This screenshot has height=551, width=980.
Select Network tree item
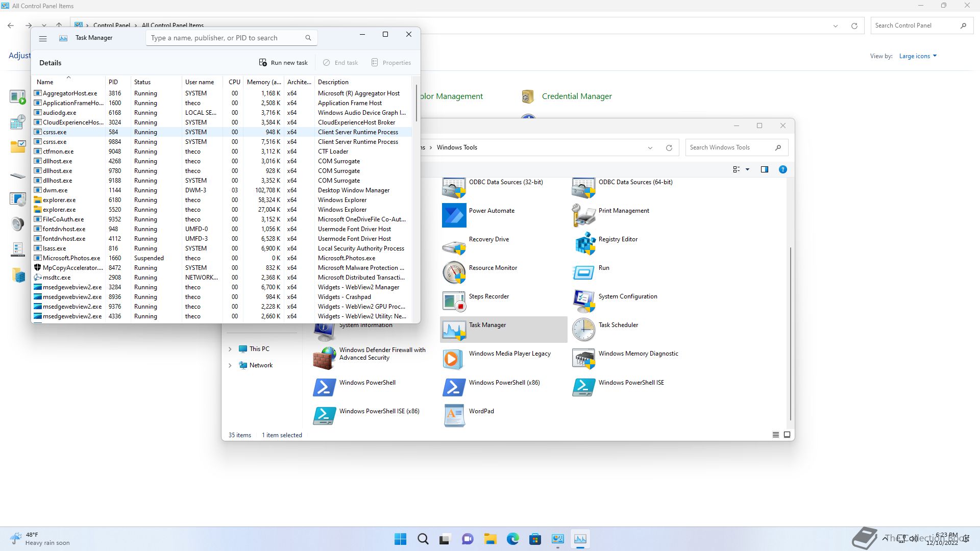(256, 365)
